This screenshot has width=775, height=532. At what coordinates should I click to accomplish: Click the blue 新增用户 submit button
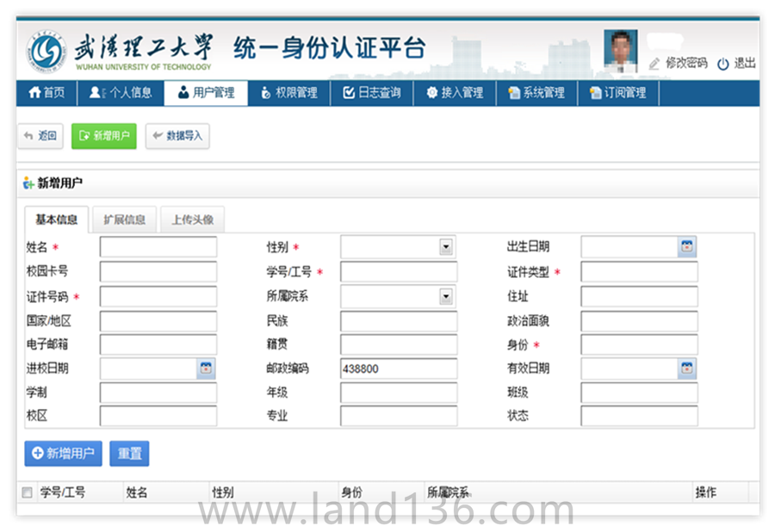coord(64,454)
